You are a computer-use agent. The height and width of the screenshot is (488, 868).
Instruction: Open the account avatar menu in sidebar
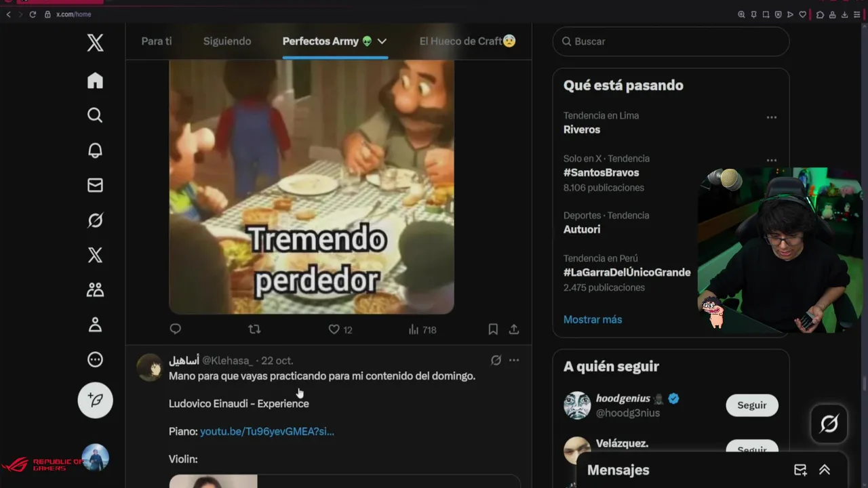95,457
